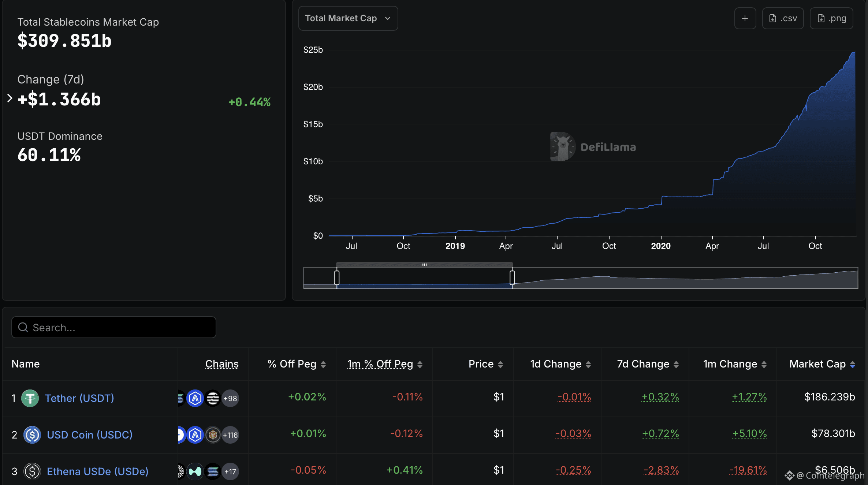Viewport: 868px width, 485px height.
Task: Download the chart as .csv
Action: [x=782, y=18]
